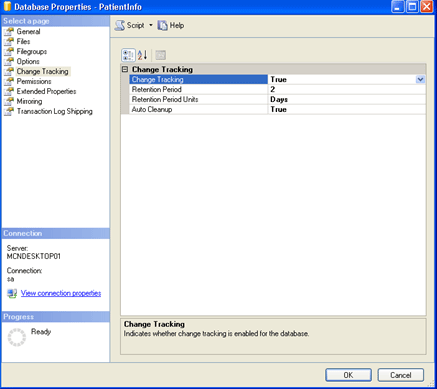
Task: Select the Change Tracking page
Action: tap(43, 71)
